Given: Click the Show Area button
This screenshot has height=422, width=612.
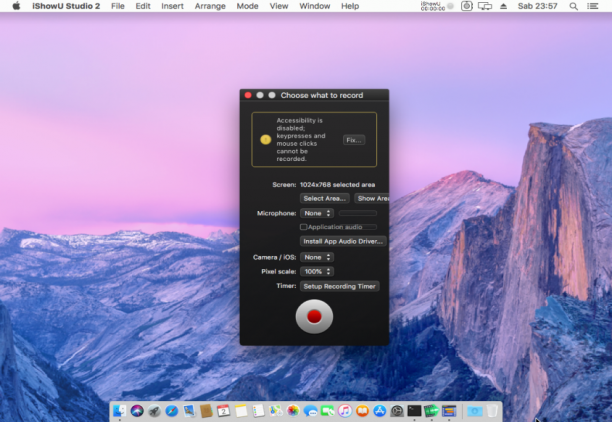Looking at the screenshot, I should 372,198.
